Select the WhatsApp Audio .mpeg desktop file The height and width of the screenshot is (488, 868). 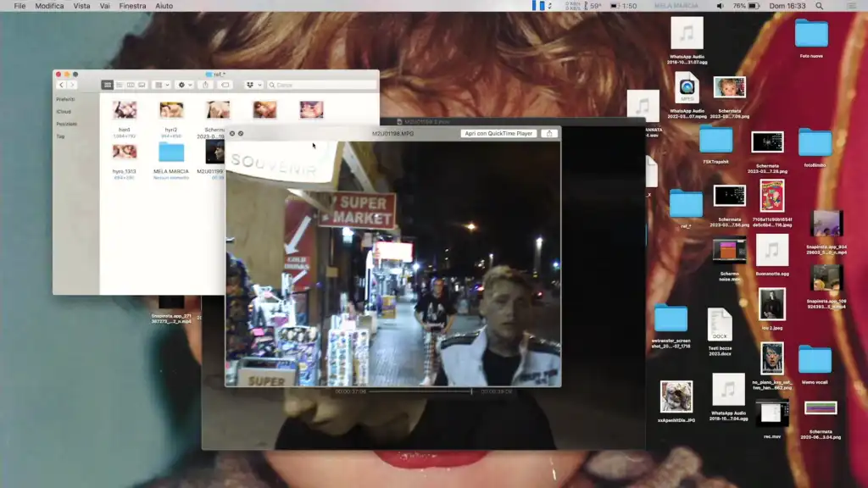click(687, 88)
